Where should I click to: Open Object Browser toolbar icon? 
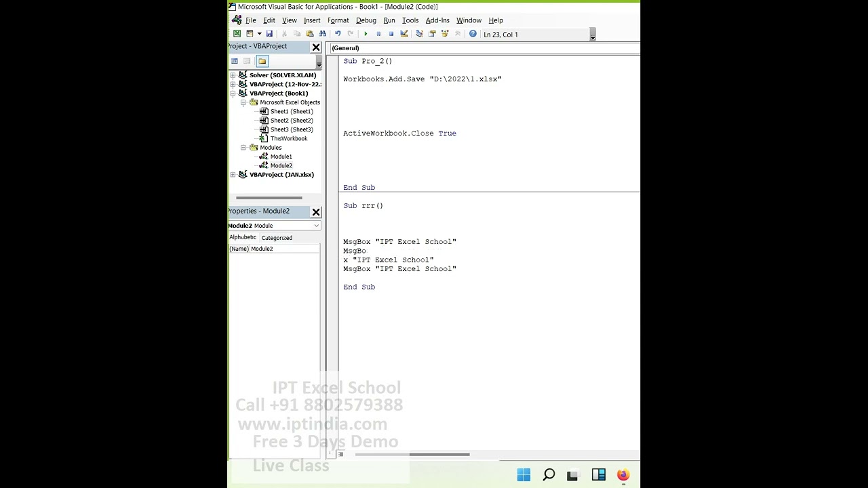(x=445, y=34)
